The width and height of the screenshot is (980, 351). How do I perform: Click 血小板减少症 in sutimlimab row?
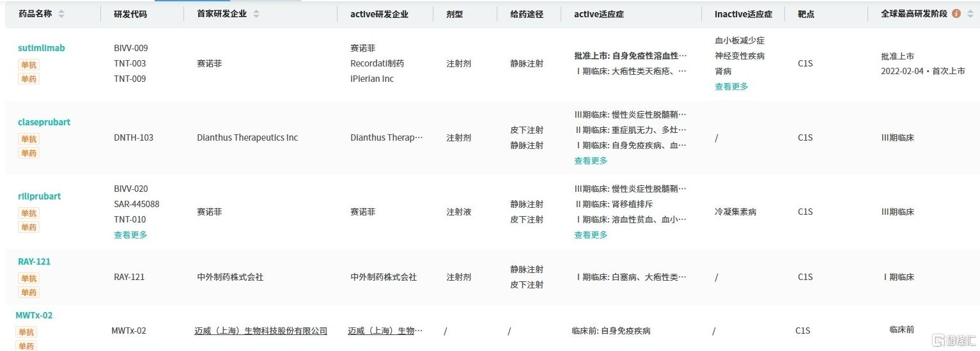(740, 40)
